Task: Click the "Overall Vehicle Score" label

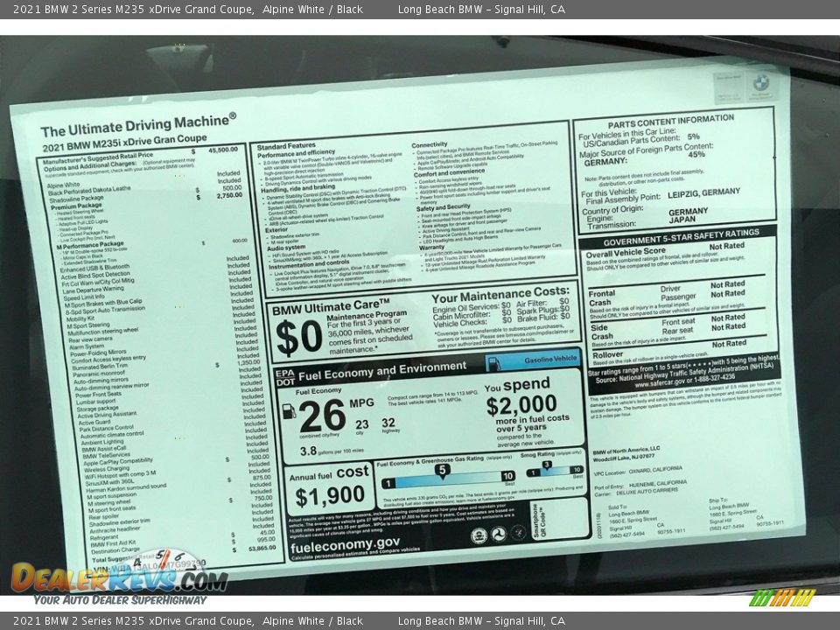Action: 625,252
